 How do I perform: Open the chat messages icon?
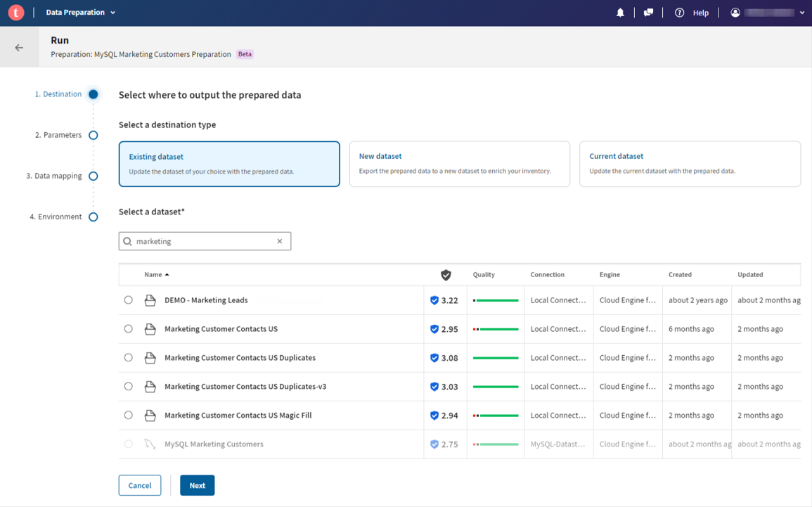click(648, 13)
